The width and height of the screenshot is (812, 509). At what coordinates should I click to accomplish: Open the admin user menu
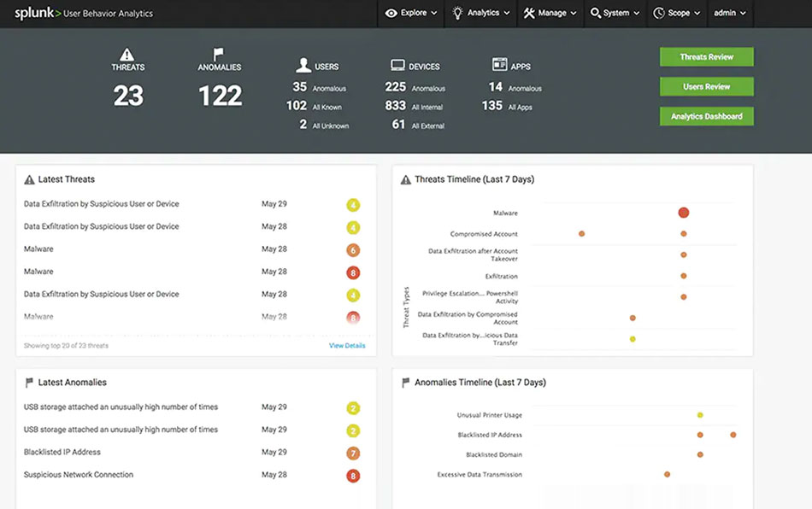(730, 13)
